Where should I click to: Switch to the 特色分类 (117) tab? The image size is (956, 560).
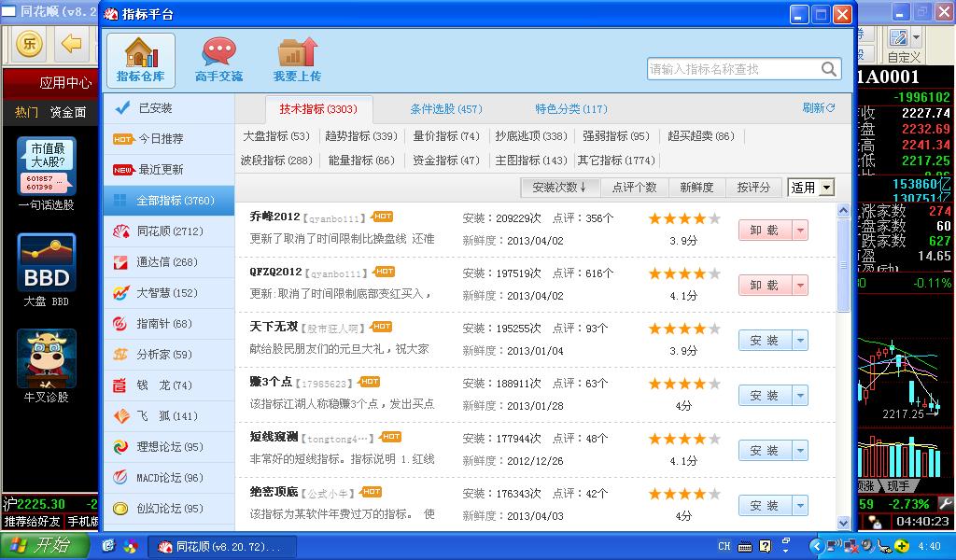571,109
